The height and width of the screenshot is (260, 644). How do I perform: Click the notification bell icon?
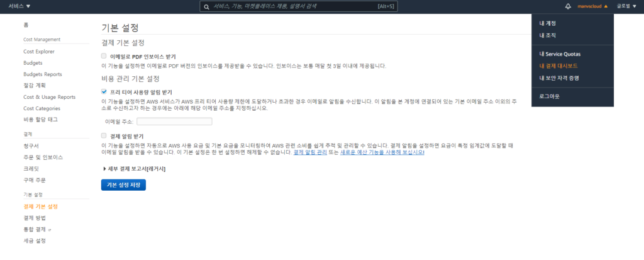[x=569, y=6]
